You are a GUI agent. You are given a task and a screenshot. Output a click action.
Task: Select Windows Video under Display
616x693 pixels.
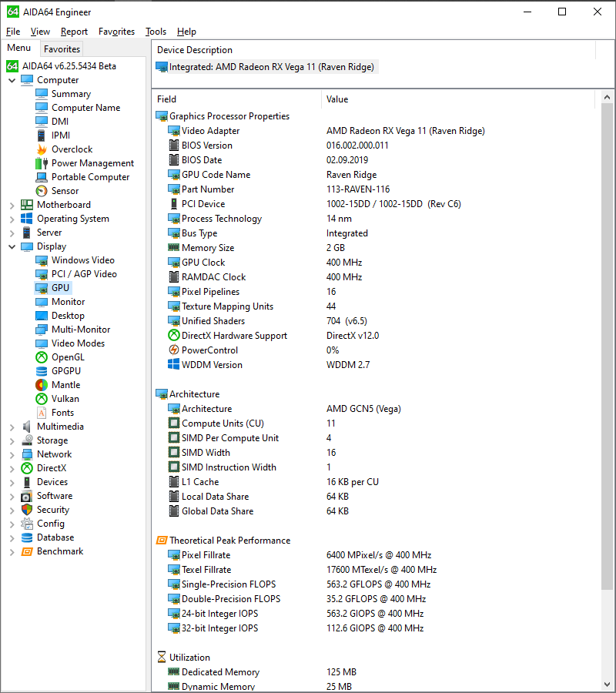click(x=83, y=260)
